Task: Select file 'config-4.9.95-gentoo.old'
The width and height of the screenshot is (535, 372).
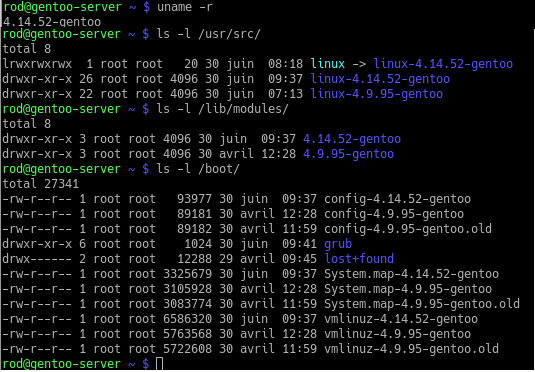Action: click(408, 229)
